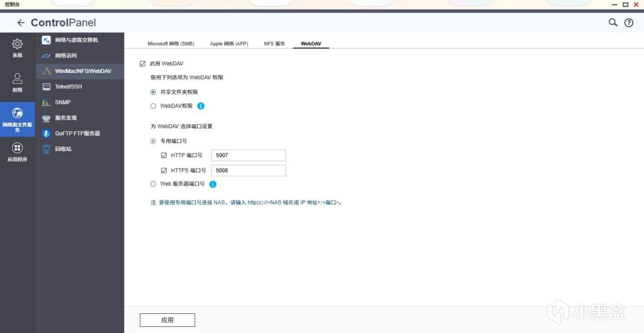Click the Win/Mac/NFS/WebDAV triangle icon
This screenshot has height=333, width=644.
46,71
